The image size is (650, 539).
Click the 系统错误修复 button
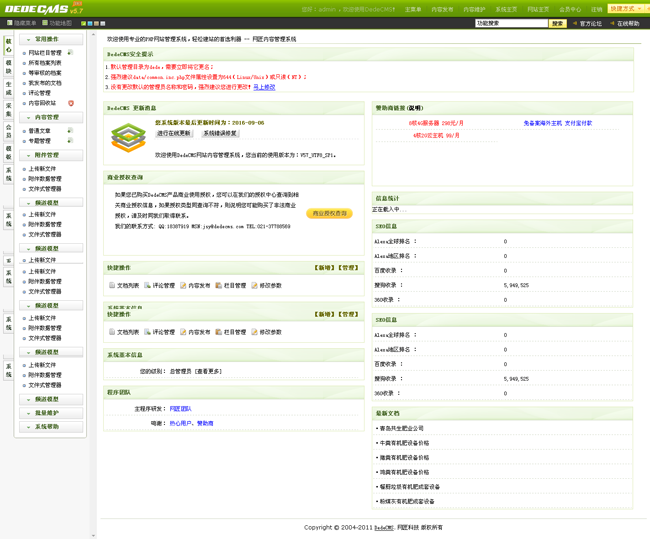tap(220, 133)
